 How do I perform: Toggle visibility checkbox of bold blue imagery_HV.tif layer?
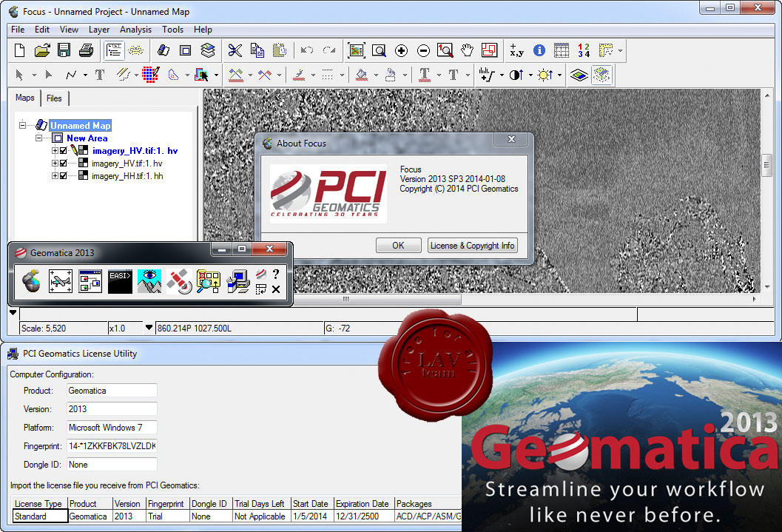64,151
